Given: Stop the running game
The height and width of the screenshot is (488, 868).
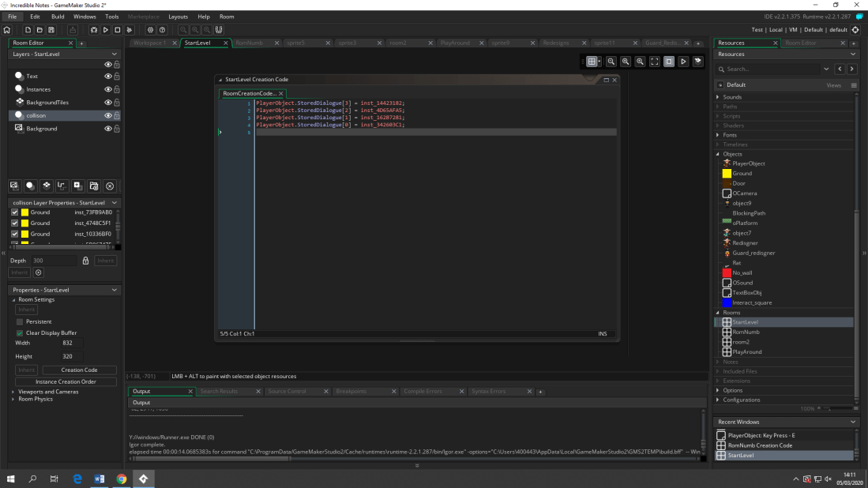Looking at the screenshot, I should 116,29.
